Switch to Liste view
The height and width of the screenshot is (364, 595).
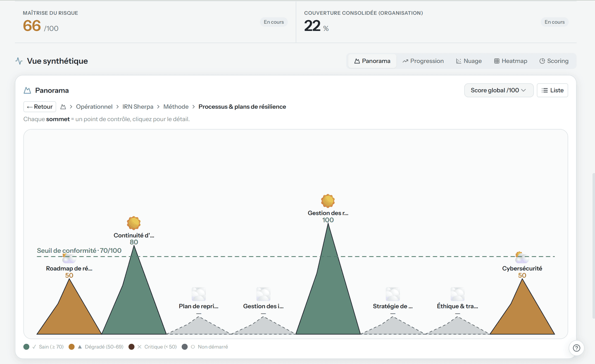point(552,90)
